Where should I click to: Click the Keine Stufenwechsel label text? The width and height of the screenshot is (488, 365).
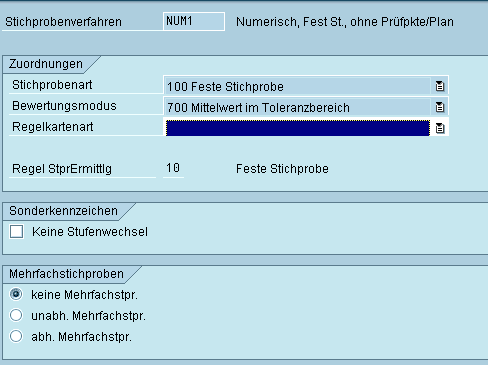point(90,232)
